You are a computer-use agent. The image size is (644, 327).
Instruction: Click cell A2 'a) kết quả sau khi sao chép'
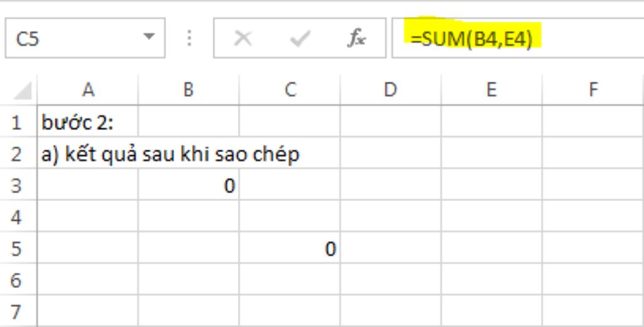[x=88, y=153]
